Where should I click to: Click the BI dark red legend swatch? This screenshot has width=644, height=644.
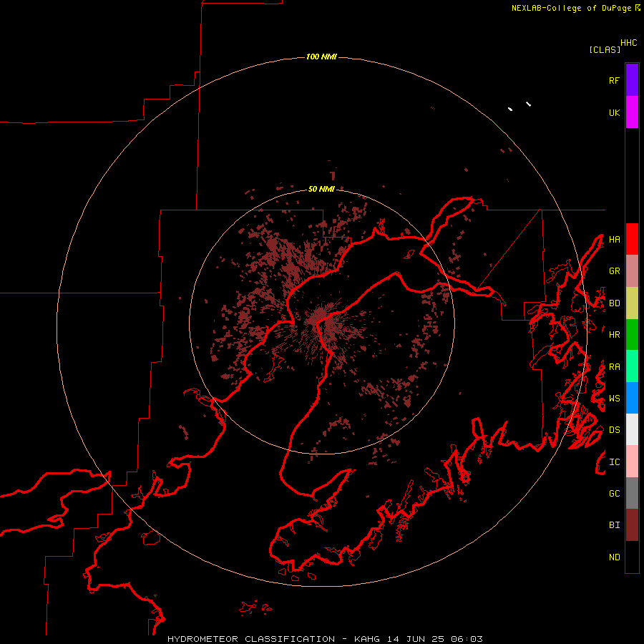(x=632, y=525)
